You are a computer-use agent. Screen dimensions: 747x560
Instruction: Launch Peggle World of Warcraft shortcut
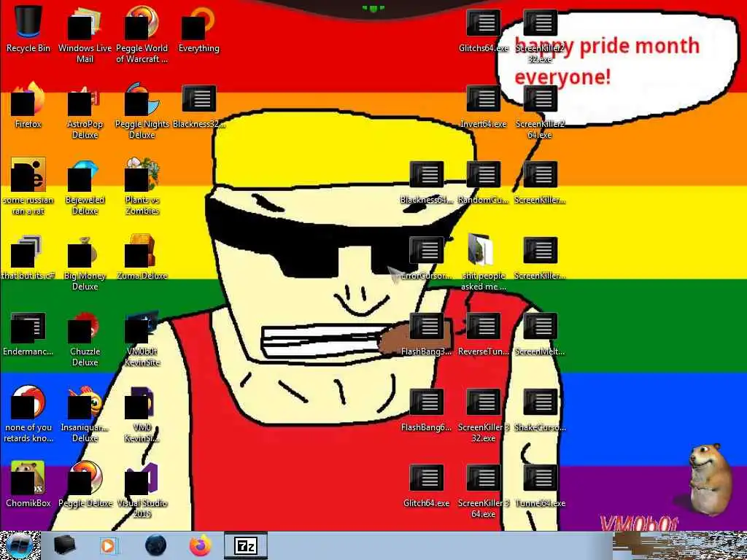click(142, 34)
